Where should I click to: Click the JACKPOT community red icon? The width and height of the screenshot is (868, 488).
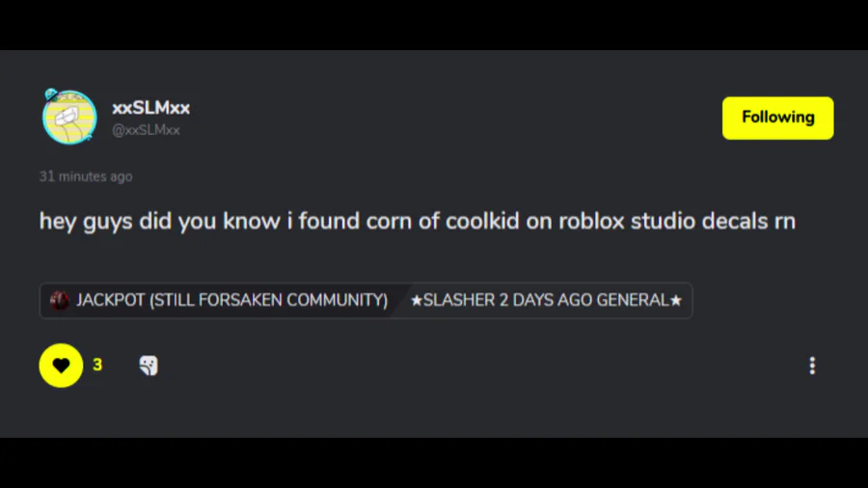pos(59,301)
